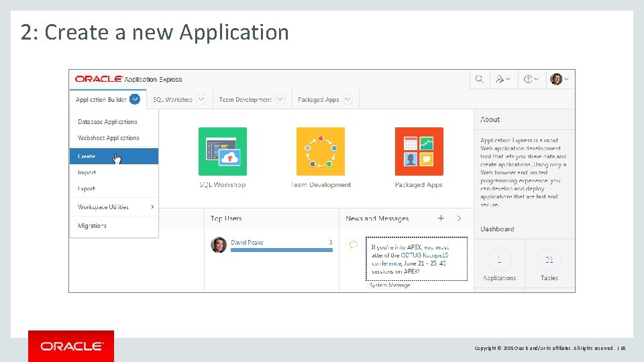
Task: Click the search magnifier icon
Action: coord(479,79)
